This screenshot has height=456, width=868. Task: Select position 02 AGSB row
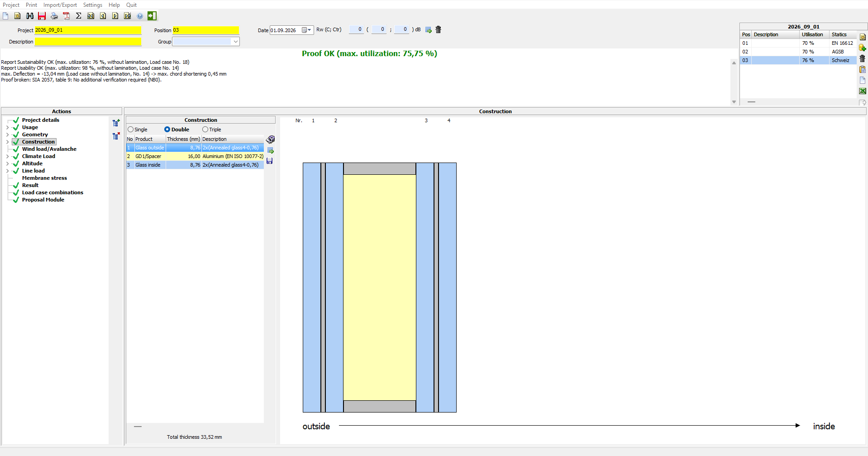coord(798,52)
